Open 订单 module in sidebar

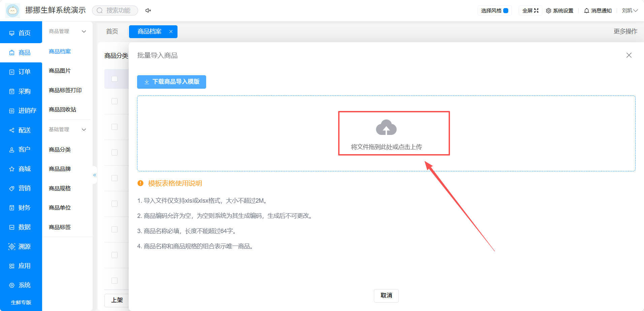coord(21,72)
